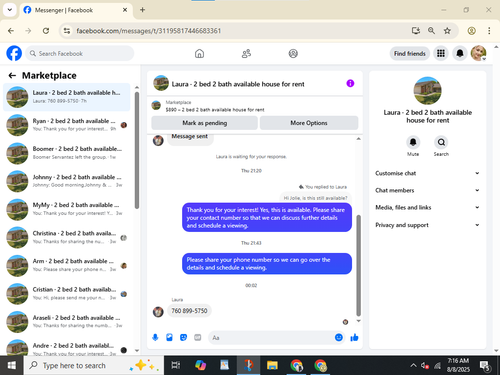500x375 pixels.
Task: Expand Media, files and links section
Action: (x=427, y=207)
